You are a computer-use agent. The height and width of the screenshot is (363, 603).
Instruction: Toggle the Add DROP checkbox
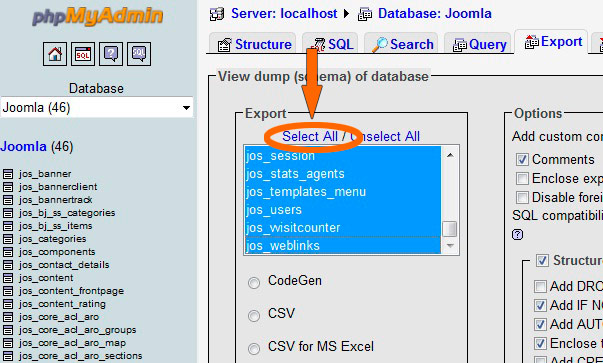(x=540, y=286)
